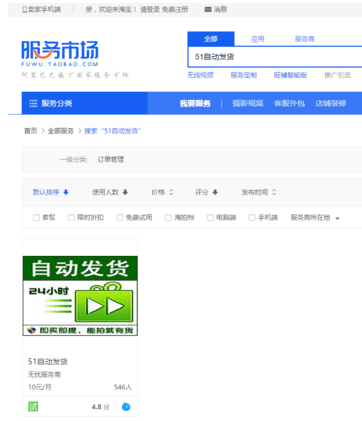Click the blue Wangwang chat icon
362x421 pixels.
click(126, 407)
